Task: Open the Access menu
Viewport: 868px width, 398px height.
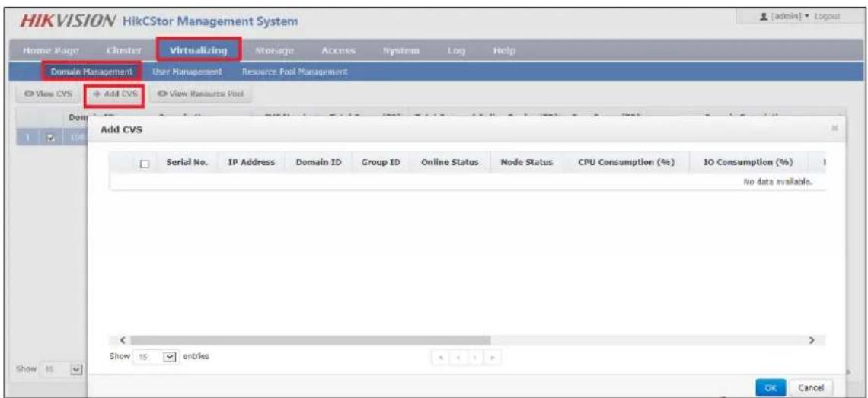Action: (x=337, y=51)
